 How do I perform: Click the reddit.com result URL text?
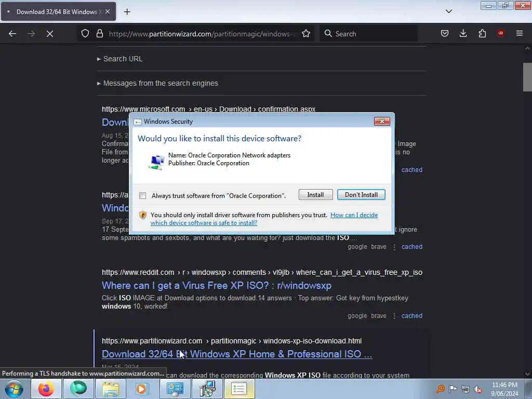point(262,272)
